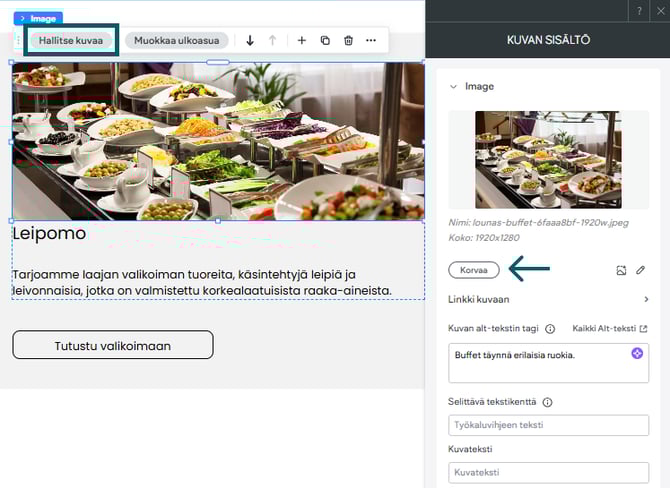This screenshot has width=670, height=488.
Task: Click the move up arrow in toolbar
Action: pyautogui.click(x=272, y=40)
